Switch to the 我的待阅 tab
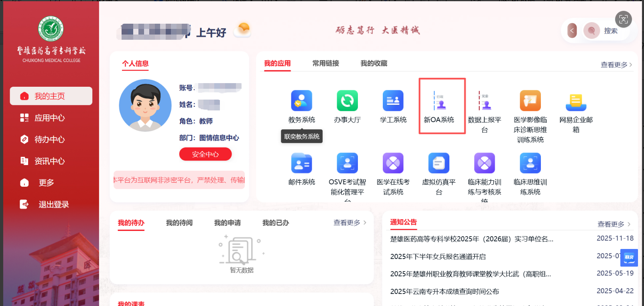644x306 pixels. [x=179, y=223]
